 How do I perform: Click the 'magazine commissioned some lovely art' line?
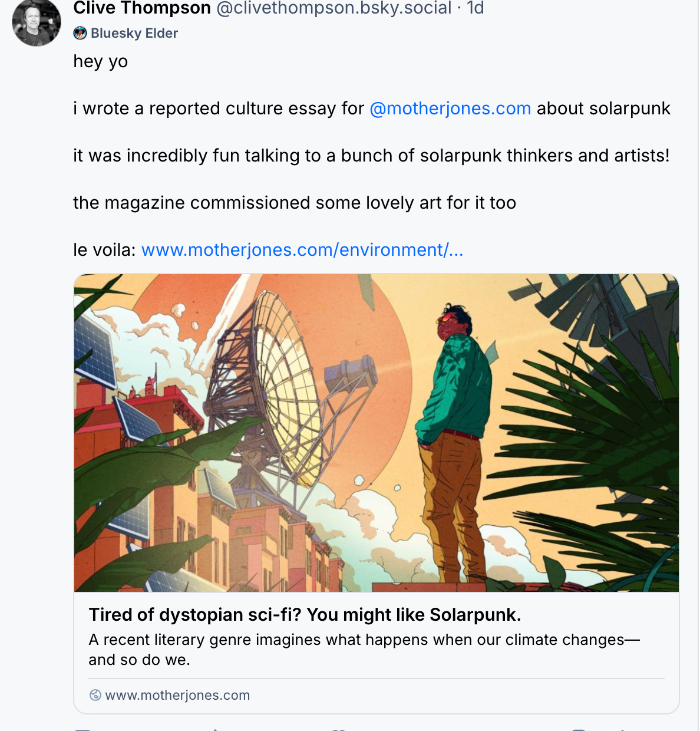(294, 203)
